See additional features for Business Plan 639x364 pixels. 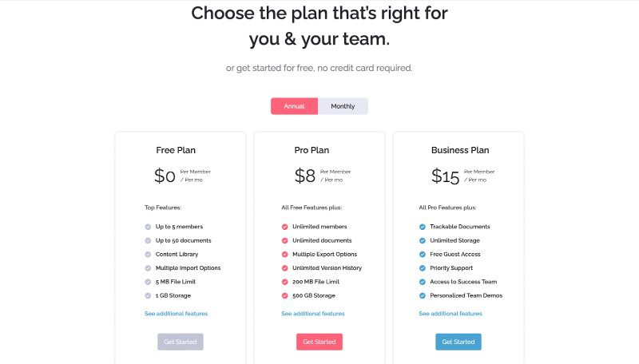pyautogui.click(x=450, y=314)
